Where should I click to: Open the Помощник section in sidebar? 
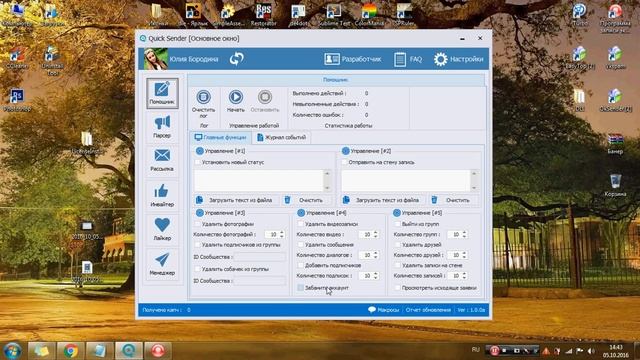(162, 93)
